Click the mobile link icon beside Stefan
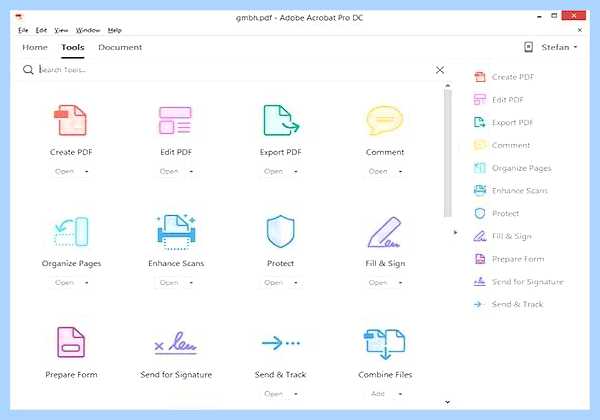600x420 pixels. 528,47
